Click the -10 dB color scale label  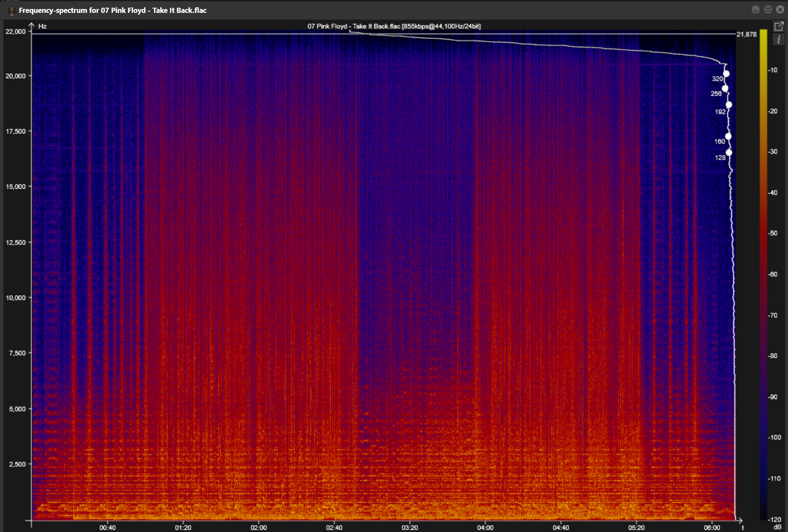(773, 70)
